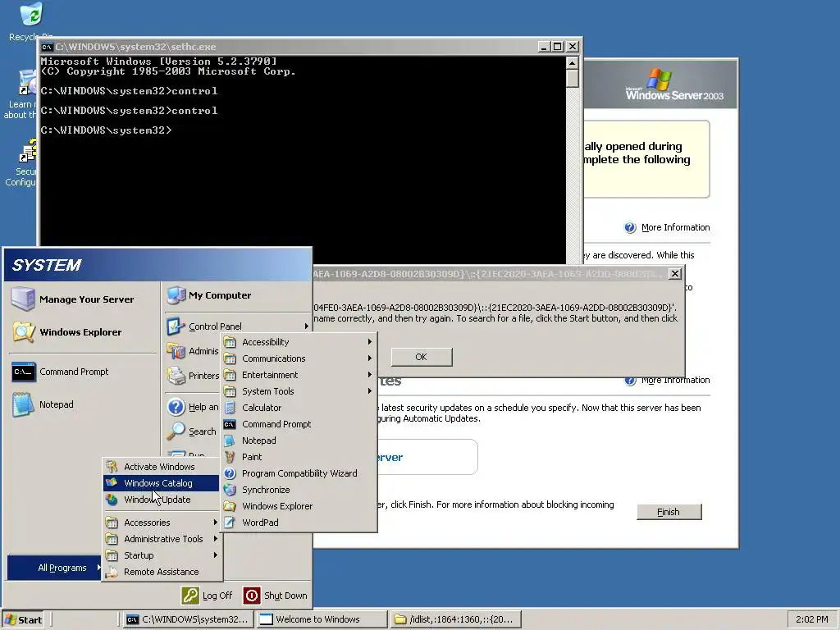Screen dimensions: 840x630
Task: Choose Windows Explorer in Accessories submenu
Action: [x=298, y=506]
